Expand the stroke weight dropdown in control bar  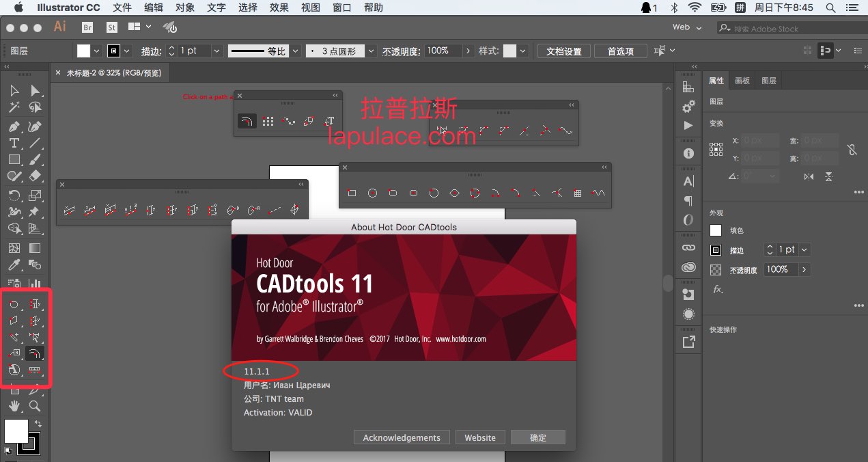[x=216, y=51]
